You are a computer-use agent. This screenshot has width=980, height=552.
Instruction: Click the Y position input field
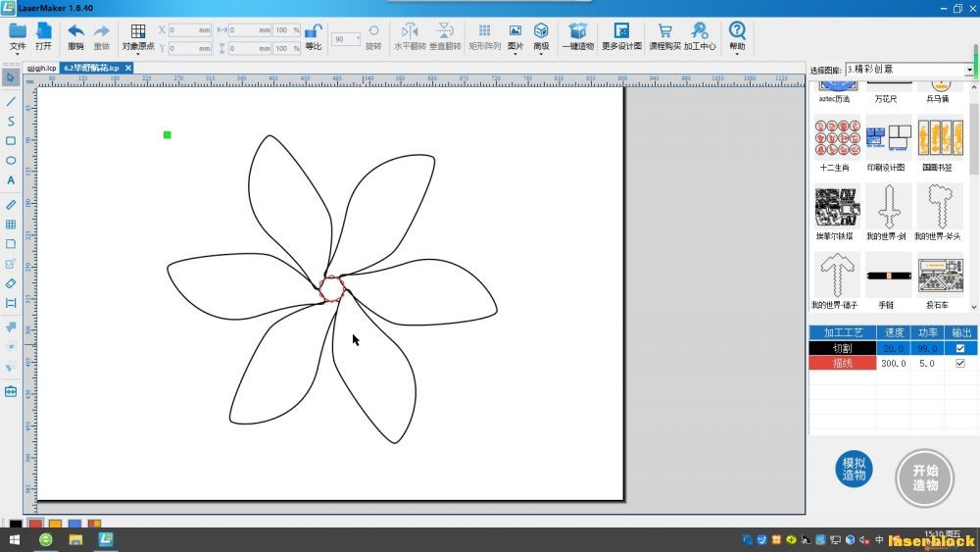(x=190, y=47)
